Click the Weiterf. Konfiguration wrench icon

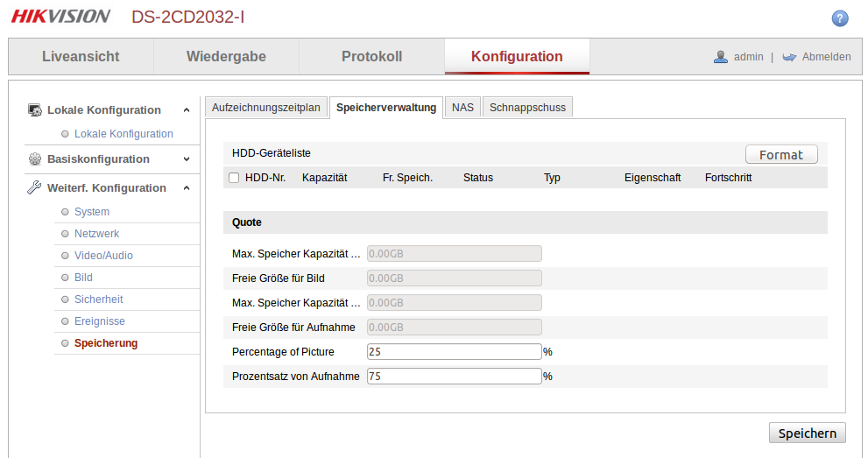[x=35, y=188]
